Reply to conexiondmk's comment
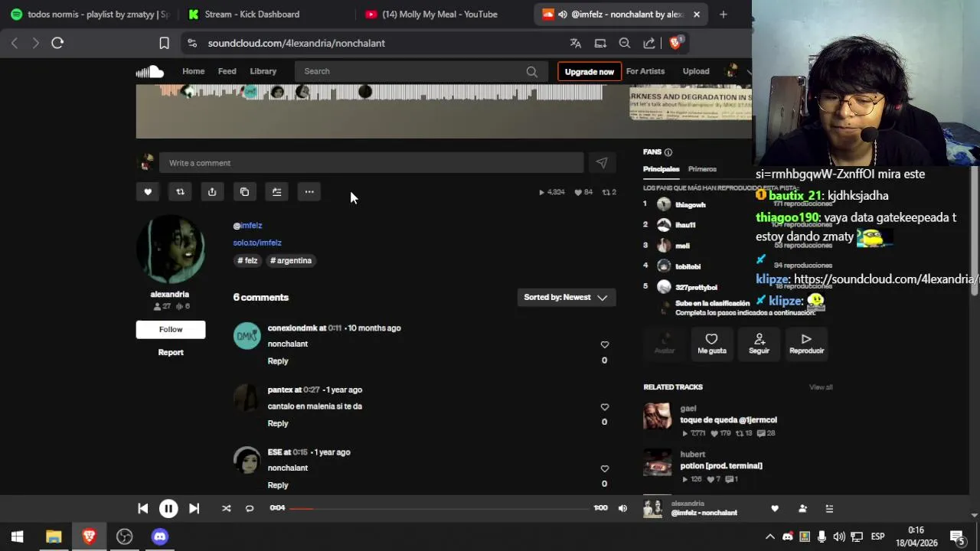The image size is (980, 551). [x=278, y=361]
